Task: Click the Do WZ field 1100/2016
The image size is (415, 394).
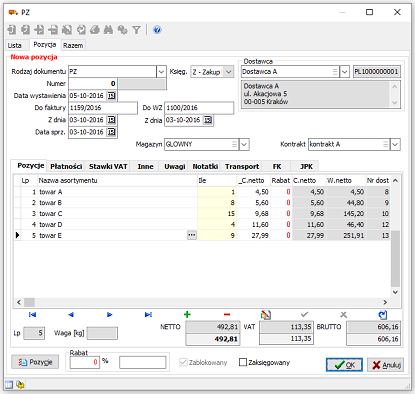Action: [199, 108]
